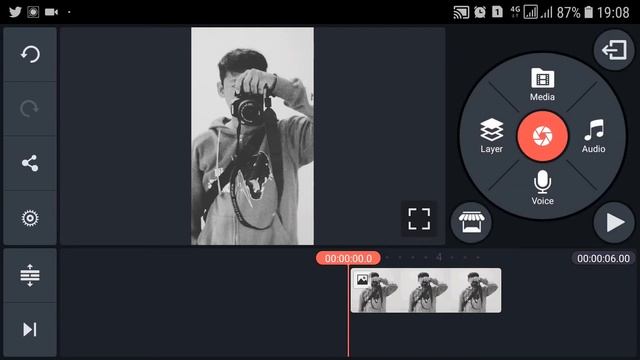Click the greyed-out redo arrow
The image size is (640, 360).
[x=30, y=109]
